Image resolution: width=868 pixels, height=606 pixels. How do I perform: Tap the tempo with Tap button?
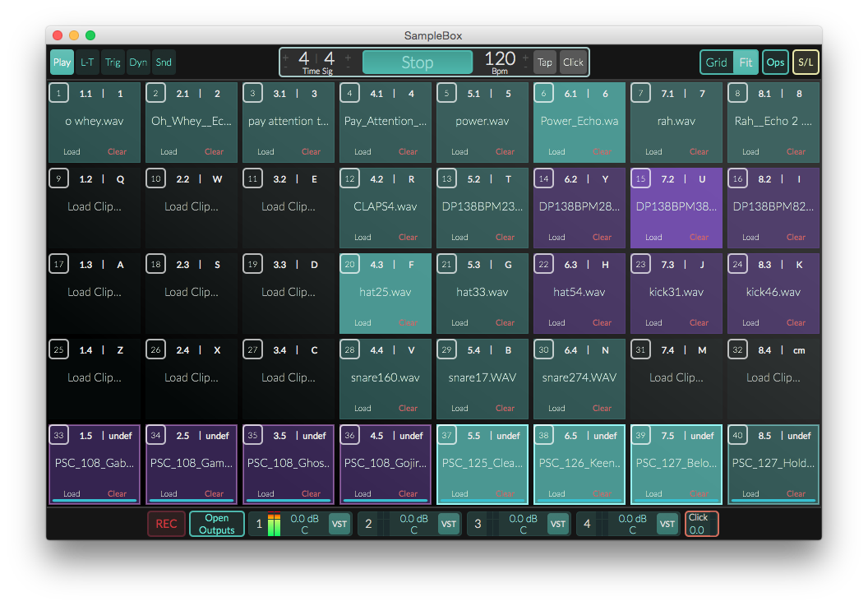point(545,62)
